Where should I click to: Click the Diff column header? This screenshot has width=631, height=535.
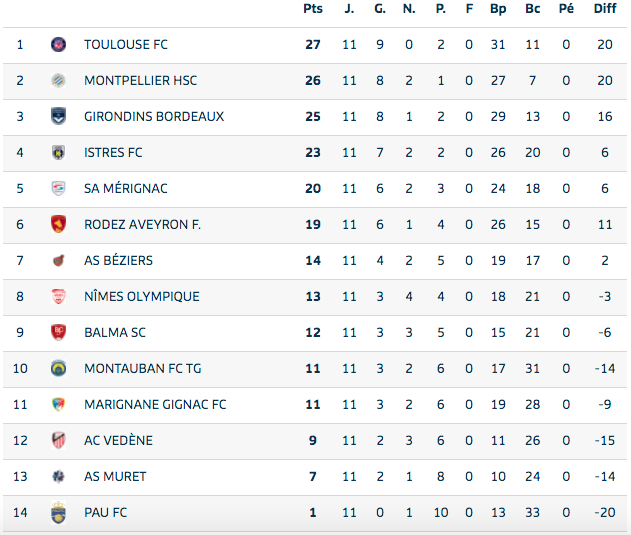[605, 9]
